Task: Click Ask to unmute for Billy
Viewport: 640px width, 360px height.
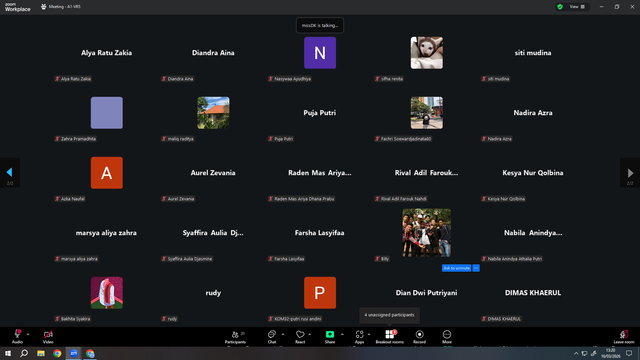Action: click(x=456, y=268)
